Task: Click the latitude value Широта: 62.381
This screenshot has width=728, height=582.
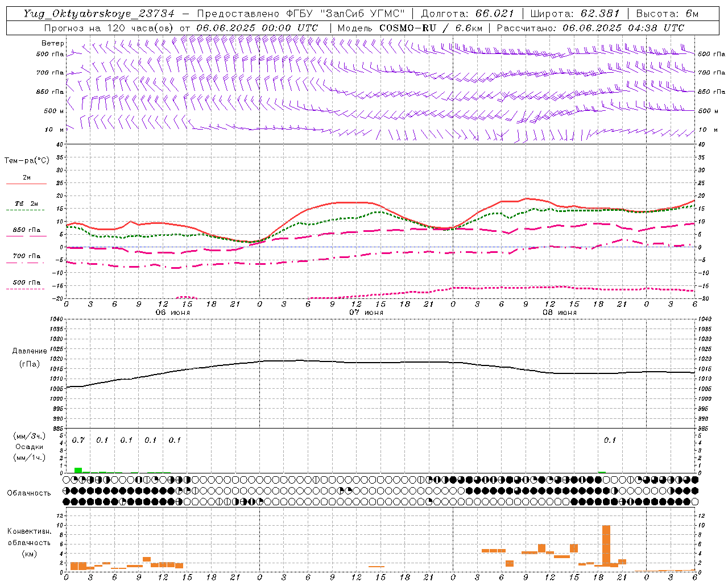Action: [575, 14]
